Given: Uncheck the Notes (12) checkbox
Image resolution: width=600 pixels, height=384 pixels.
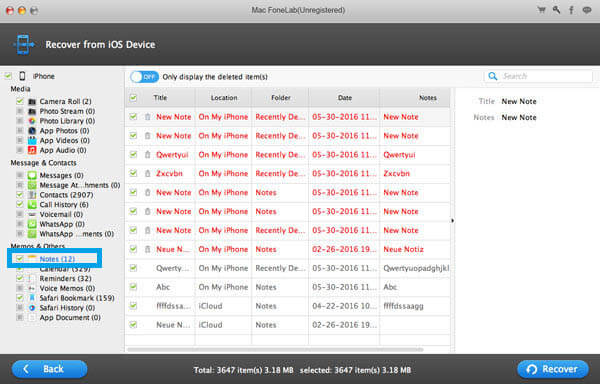Looking at the screenshot, I should (x=20, y=259).
